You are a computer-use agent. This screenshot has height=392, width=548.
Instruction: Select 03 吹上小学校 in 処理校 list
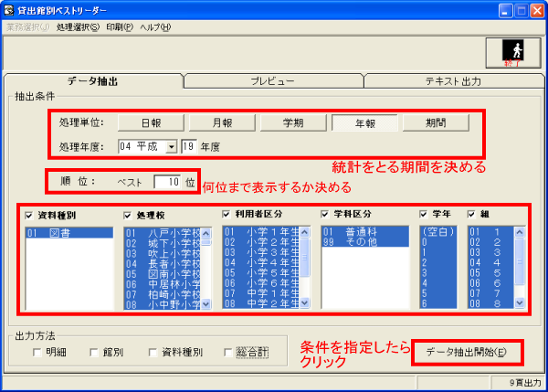point(163,253)
